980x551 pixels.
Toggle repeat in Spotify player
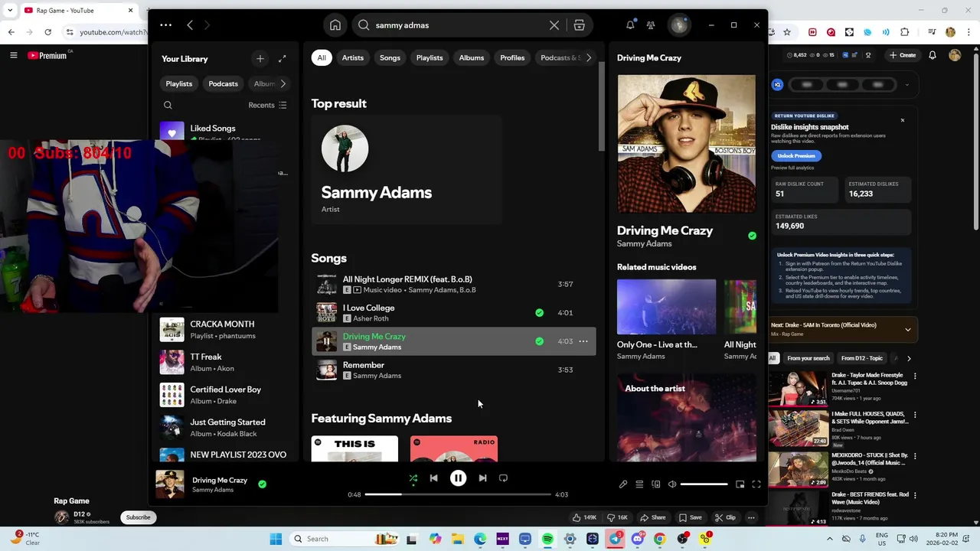[x=503, y=478]
